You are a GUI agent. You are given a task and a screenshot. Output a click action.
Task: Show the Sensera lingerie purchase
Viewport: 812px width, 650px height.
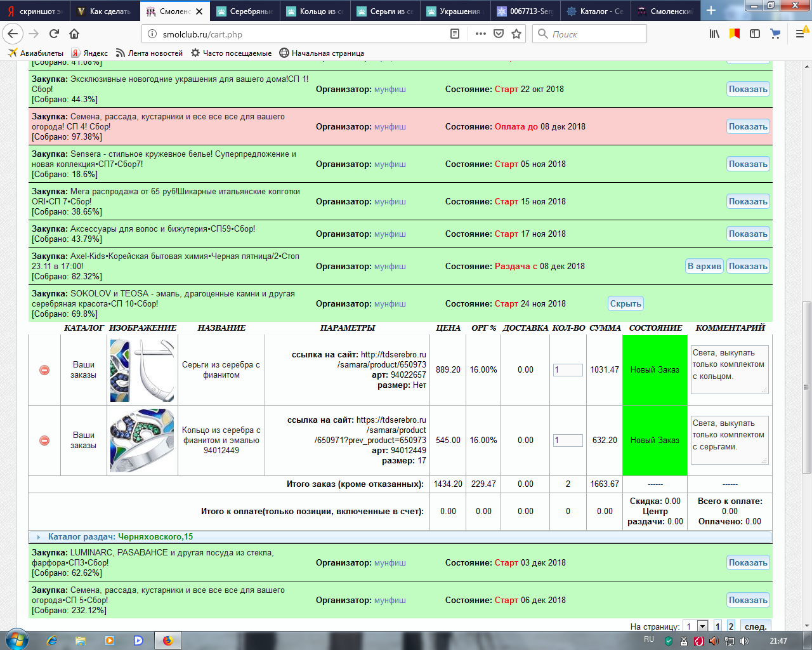point(748,164)
